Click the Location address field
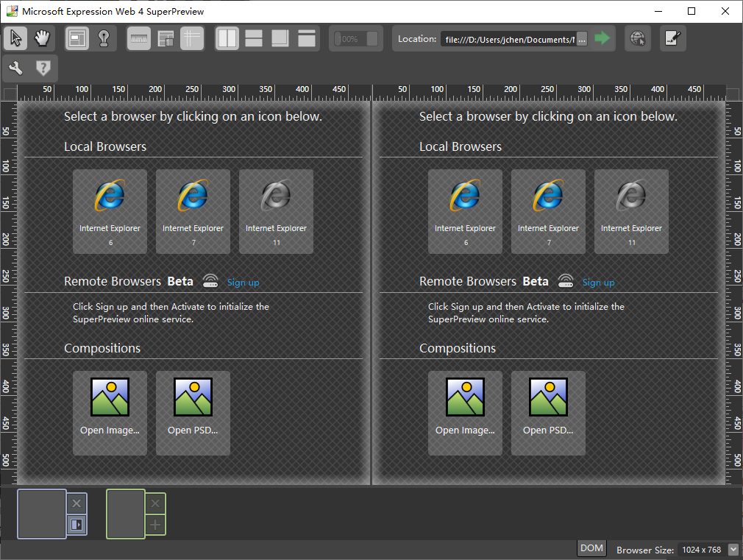Viewport: 743px width, 560px height. click(509, 39)
